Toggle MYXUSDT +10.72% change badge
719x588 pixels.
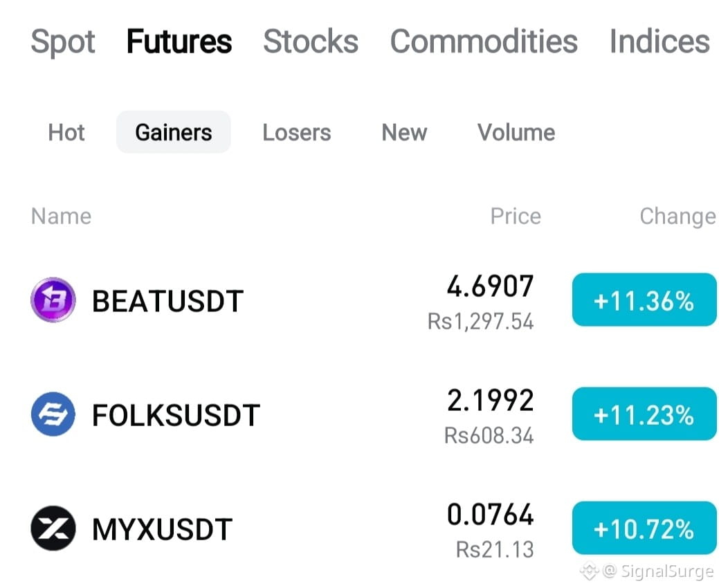pyautogui.click(x=644, y=528)
